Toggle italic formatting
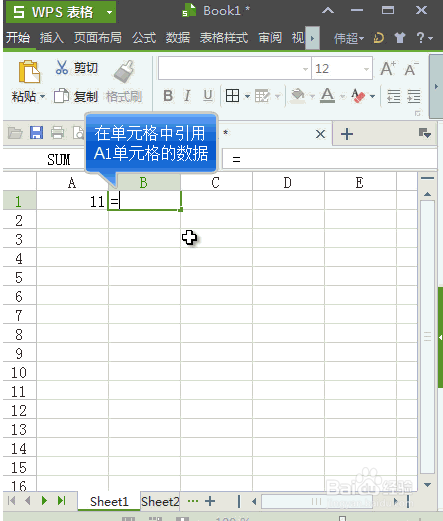Image resolution: width=443 pixels, height=521 pixels. coord(187,96)
